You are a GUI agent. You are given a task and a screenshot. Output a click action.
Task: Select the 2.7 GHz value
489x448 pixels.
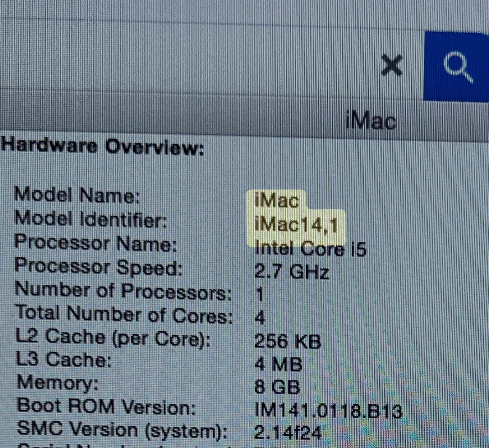tap(292, 272)
